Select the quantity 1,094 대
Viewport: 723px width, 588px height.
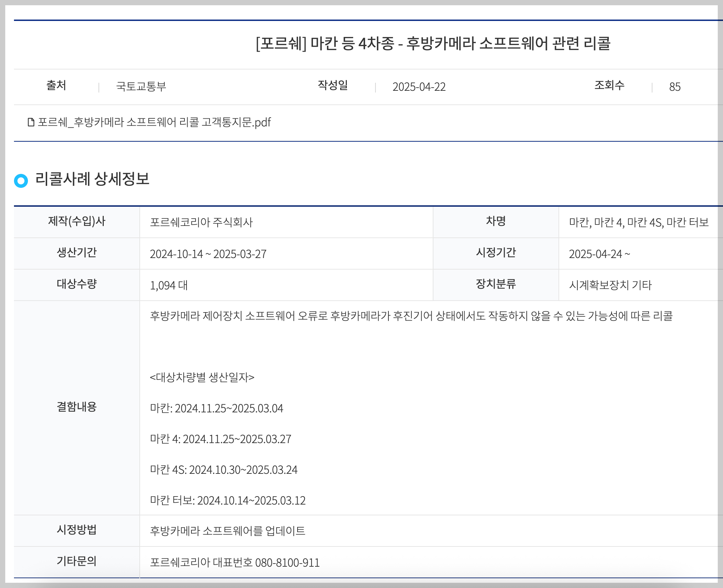coord(169,285)
